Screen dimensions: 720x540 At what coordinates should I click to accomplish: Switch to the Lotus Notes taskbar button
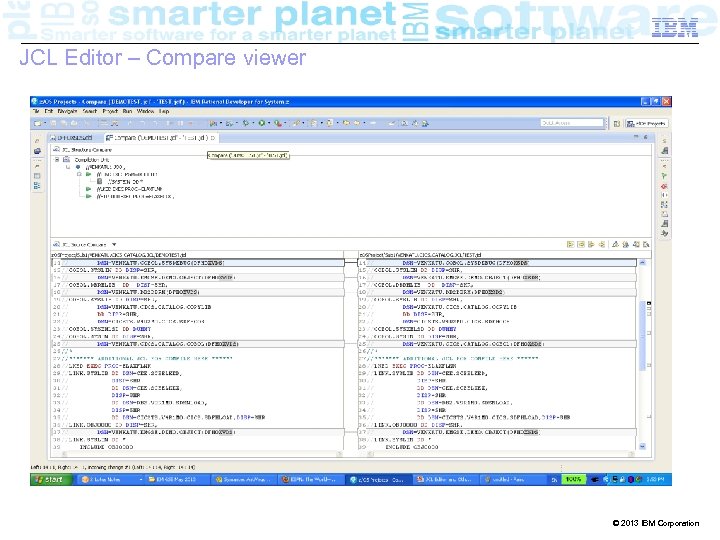pos(109,479)
